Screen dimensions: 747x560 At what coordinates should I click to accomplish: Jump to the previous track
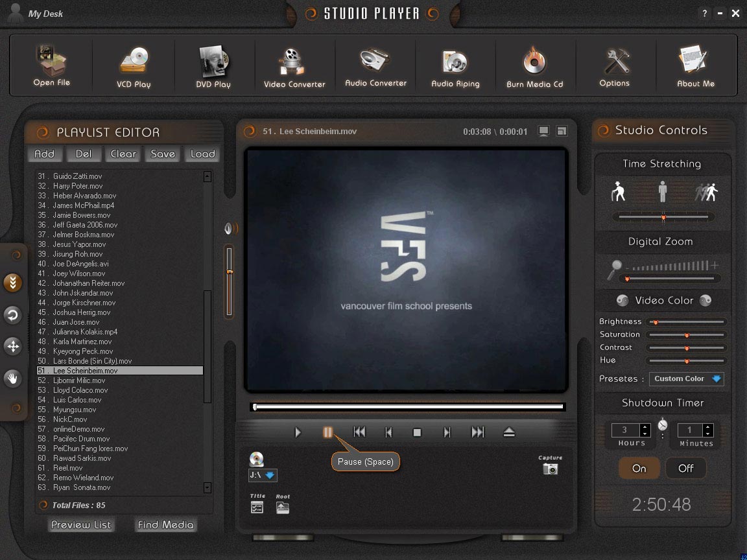359,432
